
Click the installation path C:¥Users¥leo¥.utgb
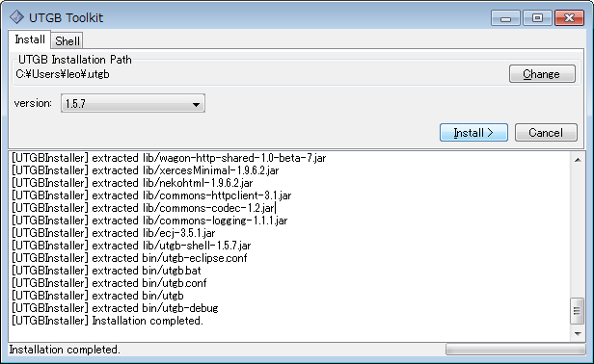[63, 74]
